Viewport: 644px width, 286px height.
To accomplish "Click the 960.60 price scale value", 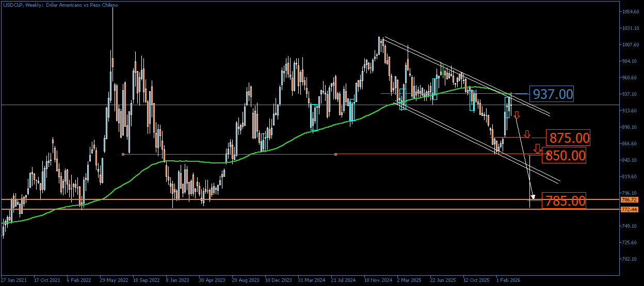I will (x=631, y=77).
